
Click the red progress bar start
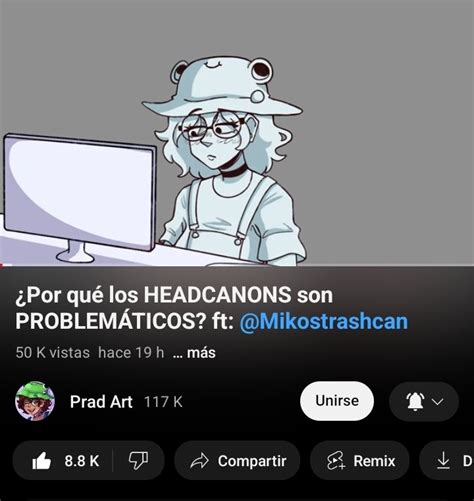1,266
